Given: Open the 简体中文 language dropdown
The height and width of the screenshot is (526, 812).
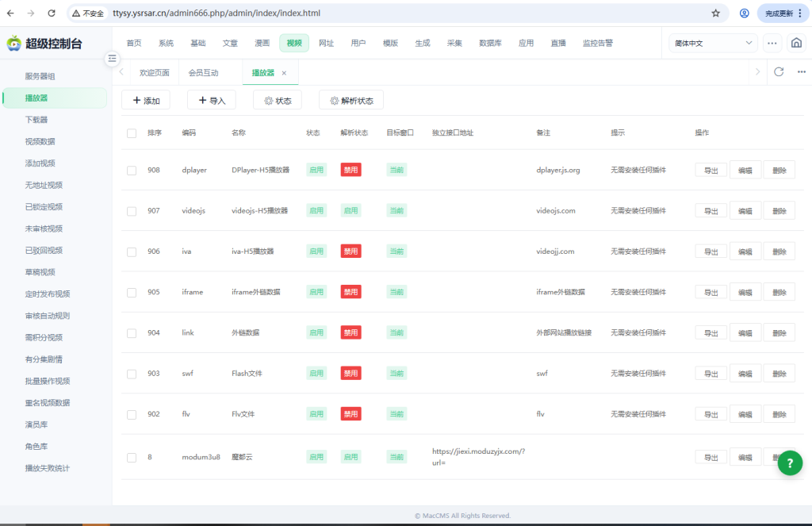Looking at the screenshot, I should 713,43.
